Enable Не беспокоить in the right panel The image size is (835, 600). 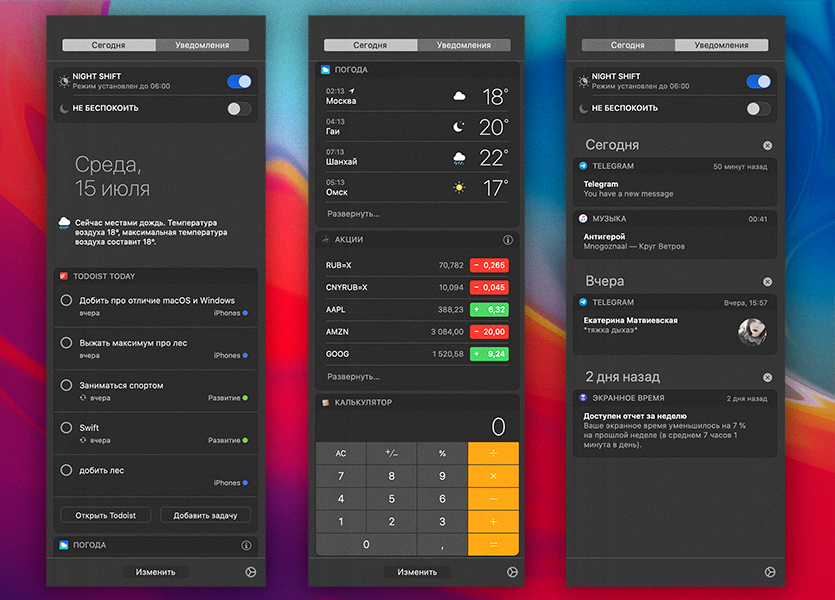click(758, 109)
